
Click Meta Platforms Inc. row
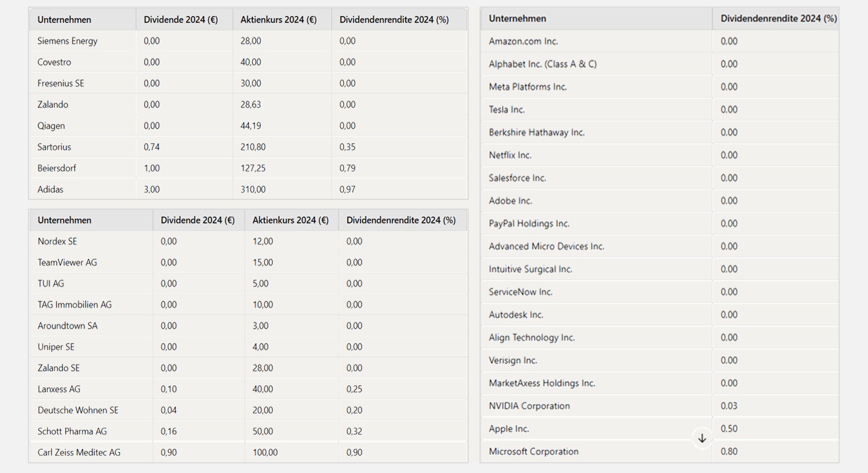tap(528, 87)
